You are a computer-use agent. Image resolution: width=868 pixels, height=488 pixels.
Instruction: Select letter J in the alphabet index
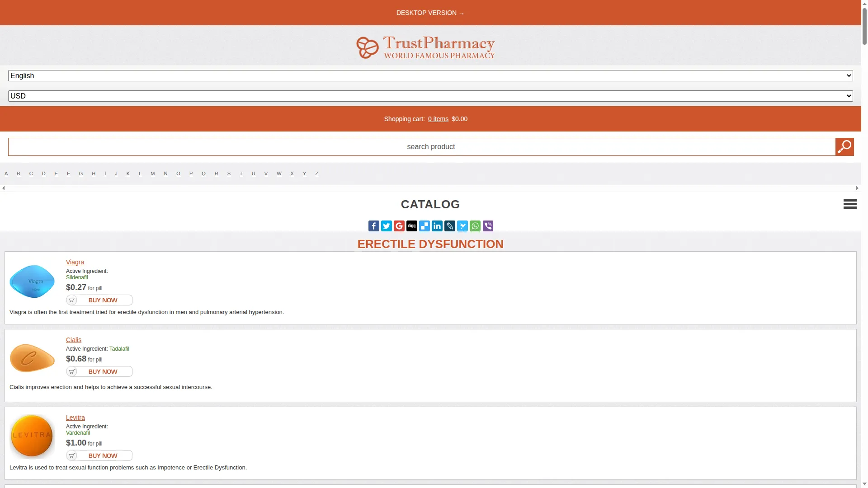(x=116, y=174)
